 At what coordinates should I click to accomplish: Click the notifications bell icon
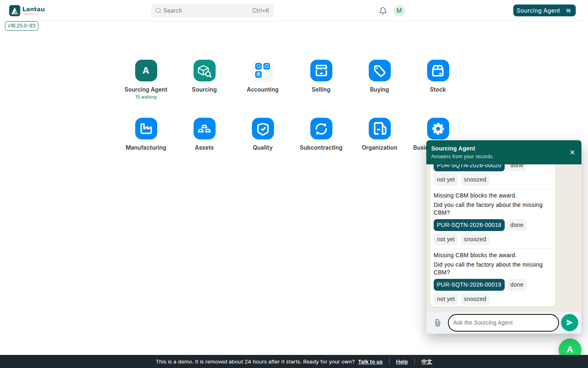pyautogui.click(x=383, y=11)
